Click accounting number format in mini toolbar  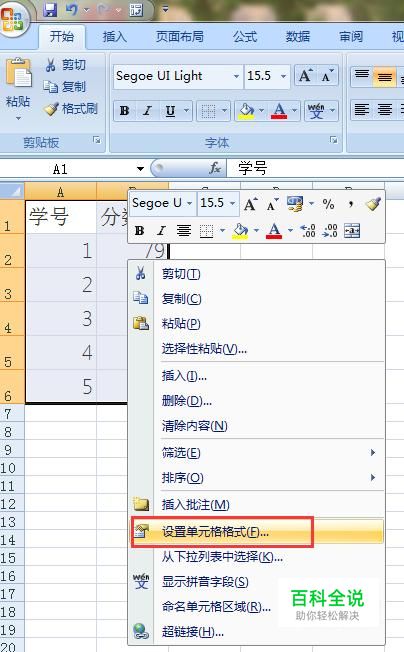(x=295, y=204)
